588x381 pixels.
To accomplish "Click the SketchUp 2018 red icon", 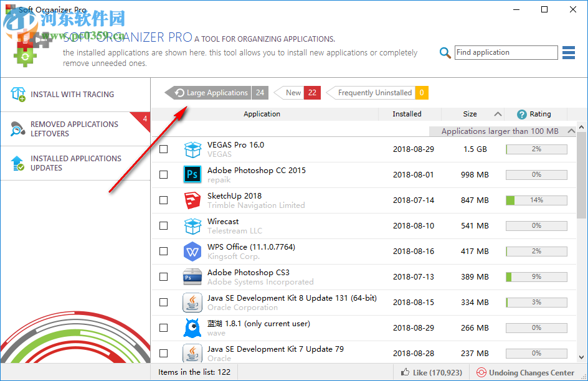I will coord(192,200).
